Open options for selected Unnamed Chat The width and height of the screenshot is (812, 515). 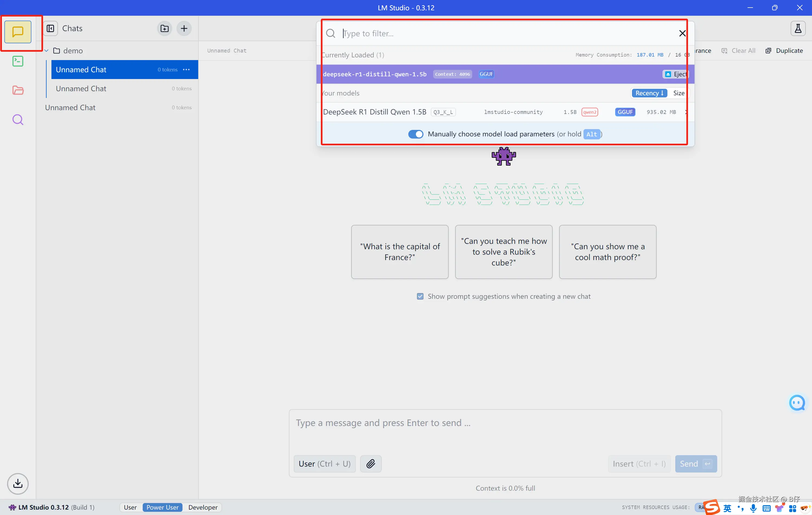click(186, 70)
